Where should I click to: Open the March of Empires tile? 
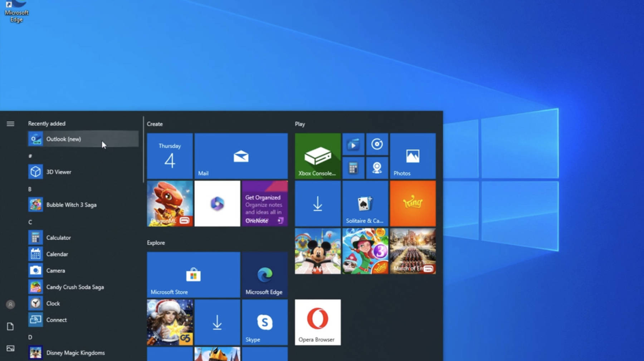pyautogui.click(x=413, y=251)
